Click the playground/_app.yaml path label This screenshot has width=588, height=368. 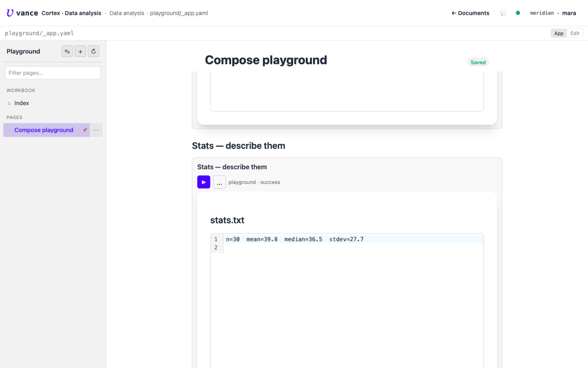[39, 33]
